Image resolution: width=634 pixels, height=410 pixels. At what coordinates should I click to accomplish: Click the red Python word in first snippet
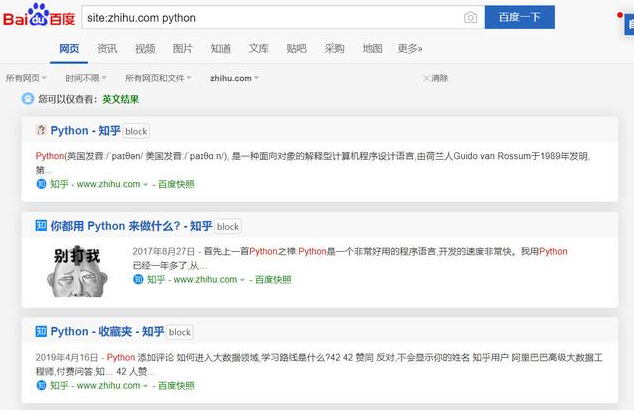click(x=50, y=156)
